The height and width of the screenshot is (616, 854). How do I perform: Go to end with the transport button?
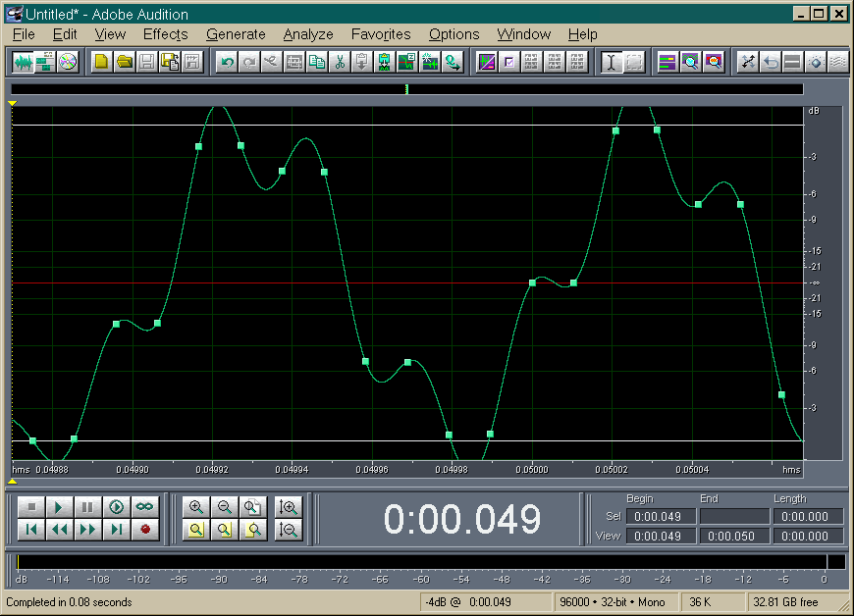pyautogui.click(x=116, y=530)
